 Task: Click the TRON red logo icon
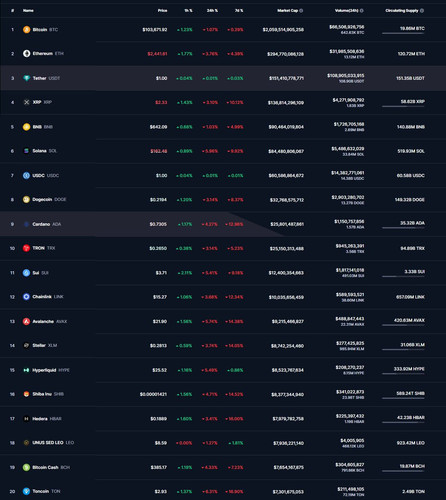click(x=26, y=248)
